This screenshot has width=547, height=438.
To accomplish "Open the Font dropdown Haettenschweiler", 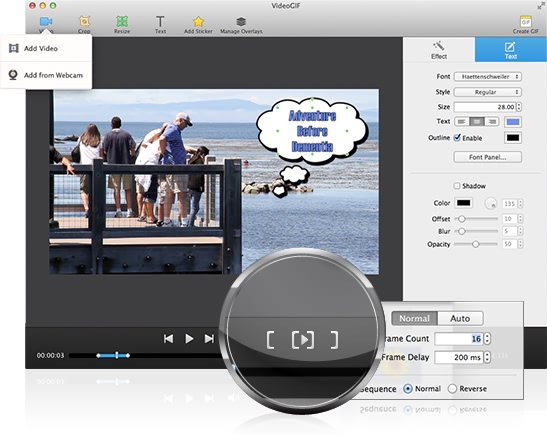I will point(488,76).
